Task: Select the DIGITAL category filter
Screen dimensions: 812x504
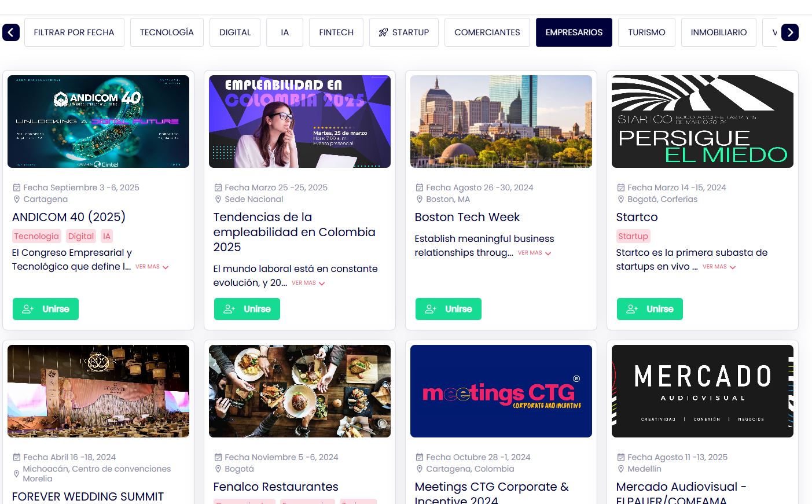Action: coord(235,32)
